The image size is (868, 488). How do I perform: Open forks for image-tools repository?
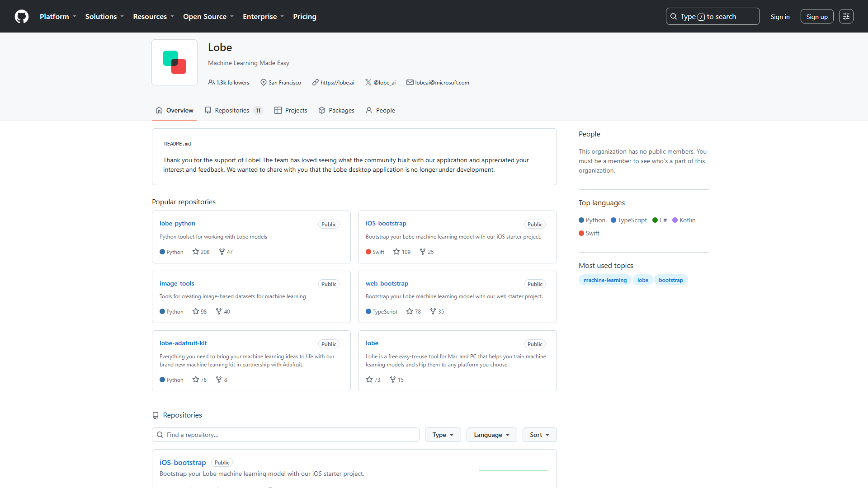[223, 311]
